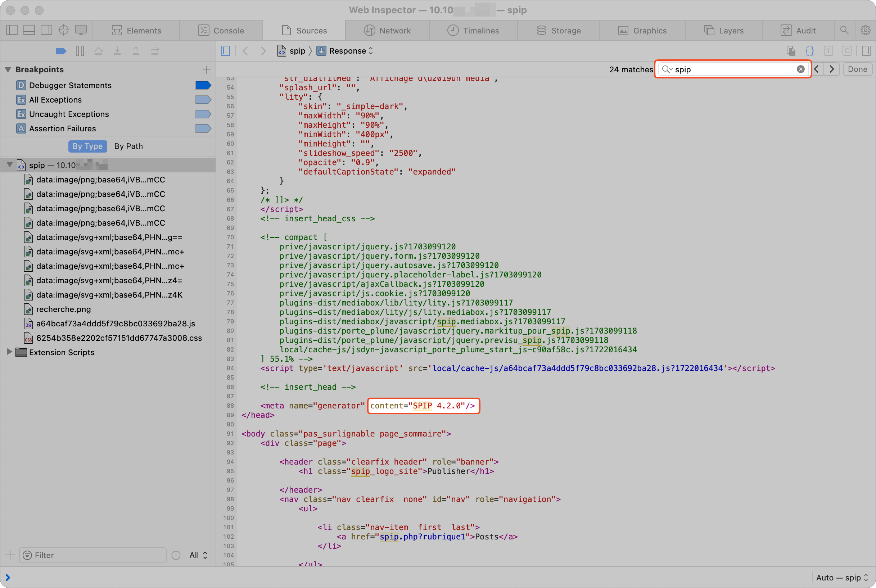Create local override icon

[791, 51]
